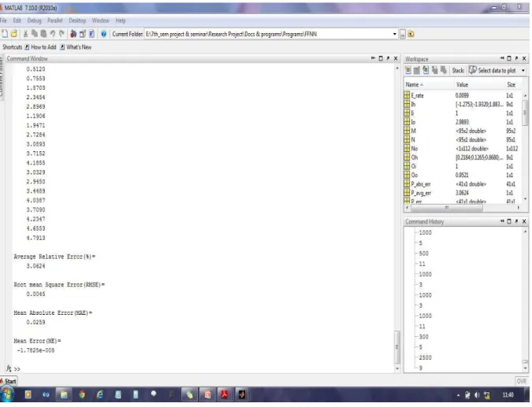This screenshot has height=407, width=532.
Task: Click the MATLAB Start button
Action: tap(8, 381)
